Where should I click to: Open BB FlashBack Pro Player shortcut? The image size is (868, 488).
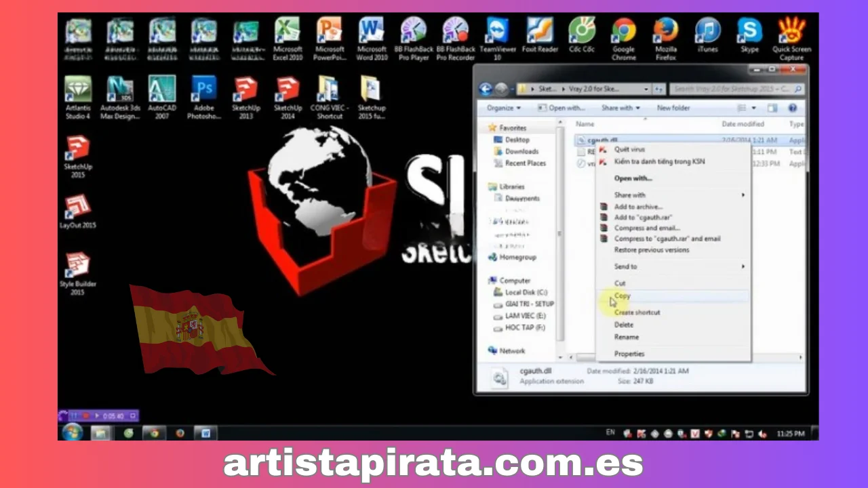414,39
